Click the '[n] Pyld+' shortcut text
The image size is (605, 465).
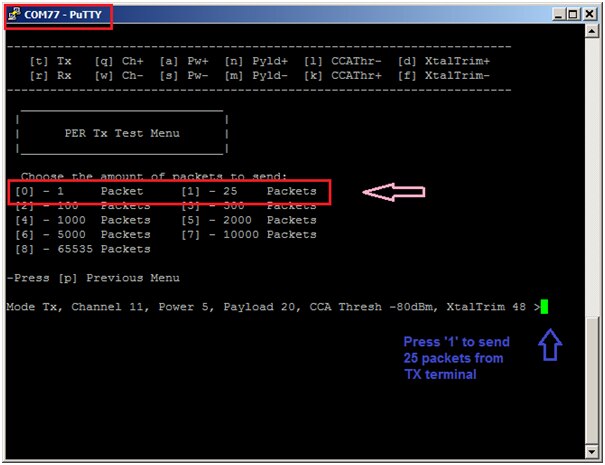pos(256,61)
